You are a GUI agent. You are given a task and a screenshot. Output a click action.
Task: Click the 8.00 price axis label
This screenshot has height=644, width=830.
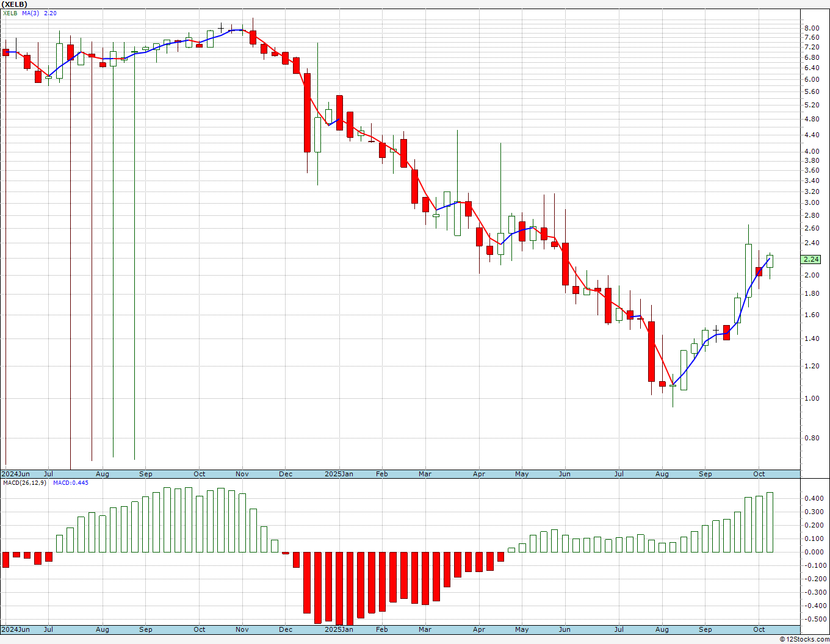click(812, 28)
